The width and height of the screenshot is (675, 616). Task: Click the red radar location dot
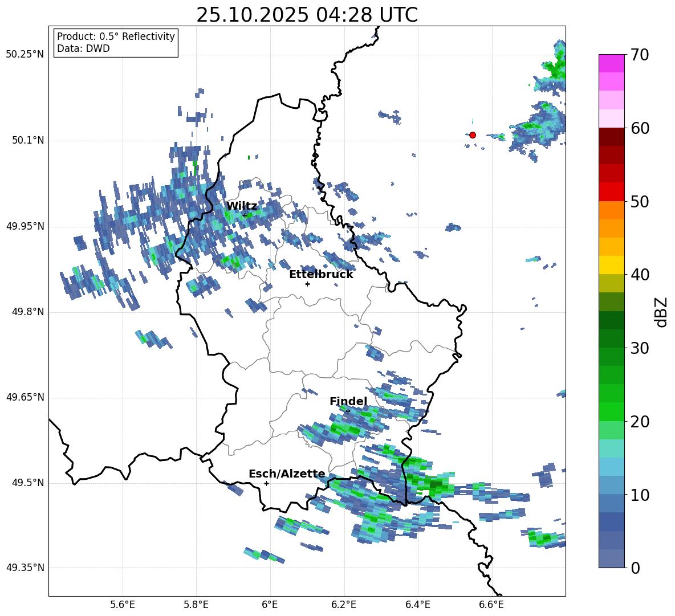click(x=473, y=135)
